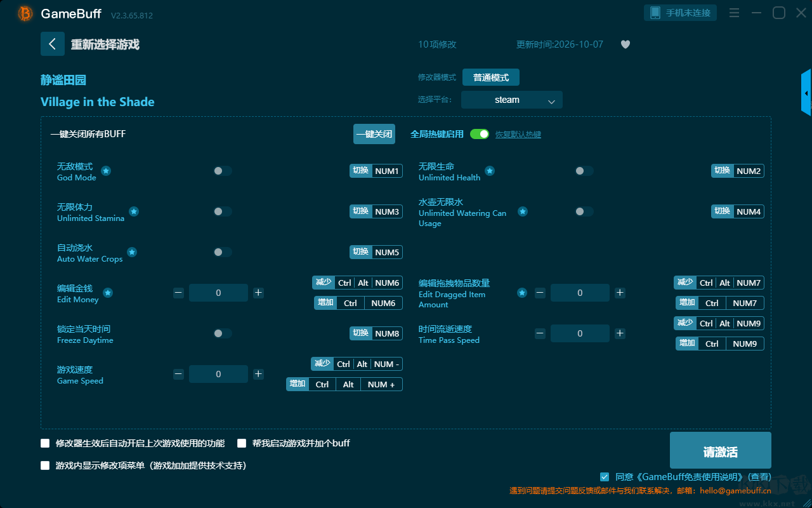Click the phone not connected button
The height and width of the screenshot is (508, 812).
point(681,13)
